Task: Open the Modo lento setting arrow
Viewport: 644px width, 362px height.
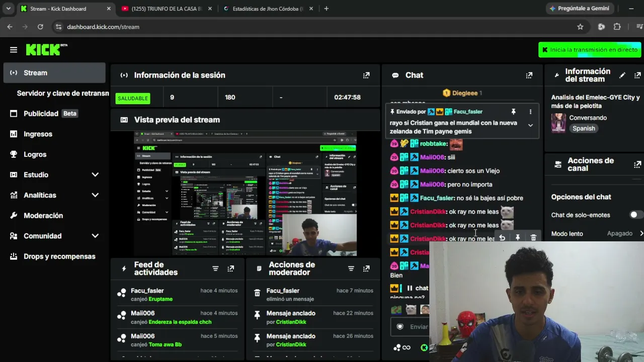Action: point(641,233)
